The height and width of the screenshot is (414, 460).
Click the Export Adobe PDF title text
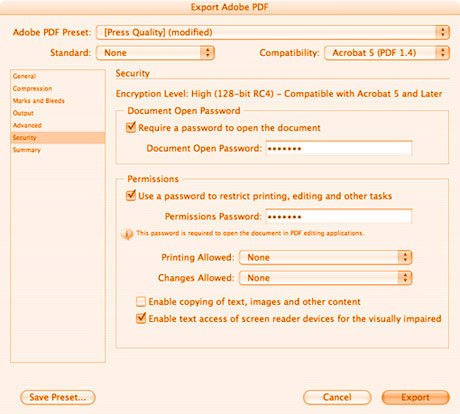pos(229,7)
